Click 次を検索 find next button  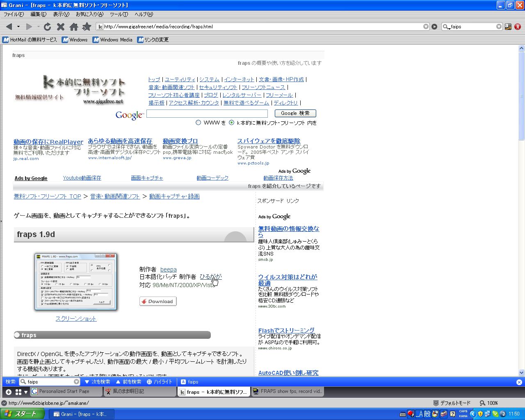97,382
